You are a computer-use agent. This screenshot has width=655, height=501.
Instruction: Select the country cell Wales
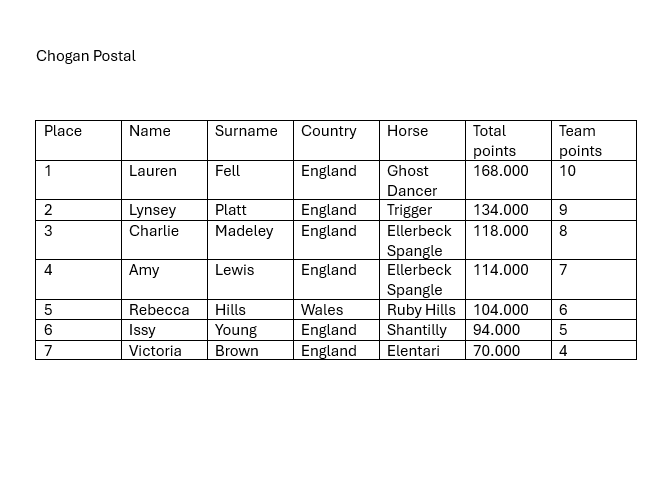coord(322,310)
